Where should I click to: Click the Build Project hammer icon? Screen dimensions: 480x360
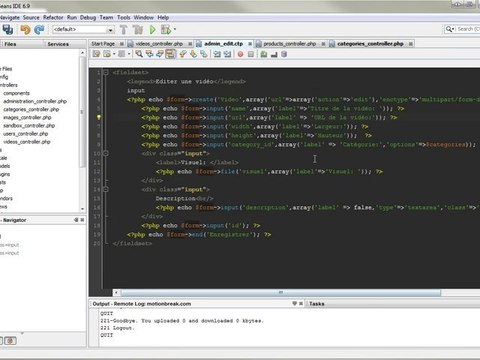tap(124, 30)
